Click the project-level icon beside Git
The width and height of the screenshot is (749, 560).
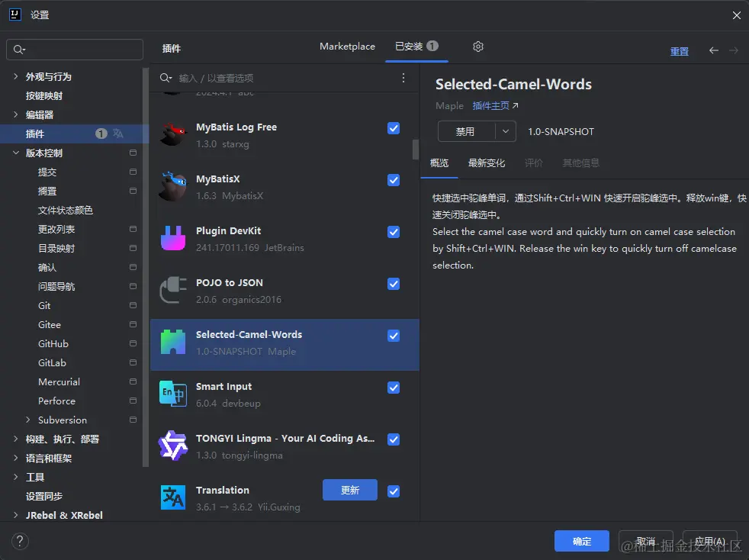[133, 305]
